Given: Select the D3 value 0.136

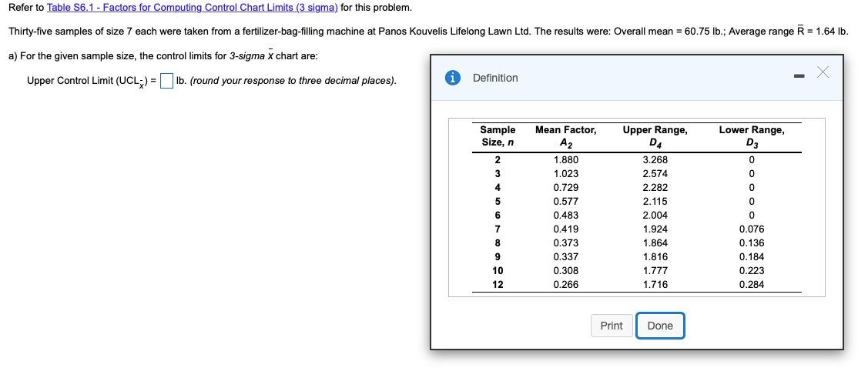Looking at the screenshot, I should tap(751, 243).
